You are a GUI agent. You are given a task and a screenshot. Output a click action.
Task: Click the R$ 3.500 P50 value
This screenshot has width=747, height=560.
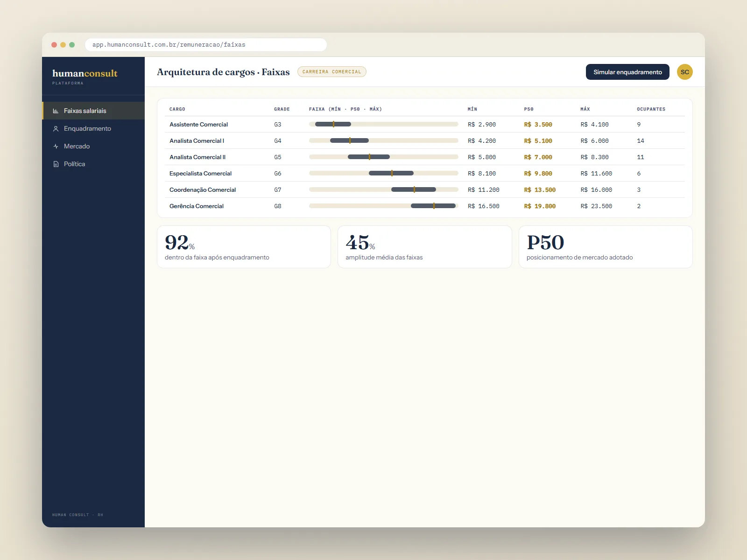538,125
